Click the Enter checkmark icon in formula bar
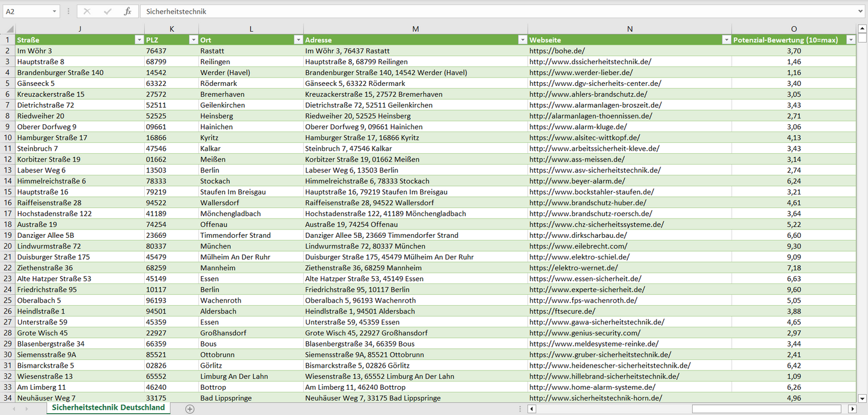The height and width of the screenshot is (415, 868). [x=108, y=11]
